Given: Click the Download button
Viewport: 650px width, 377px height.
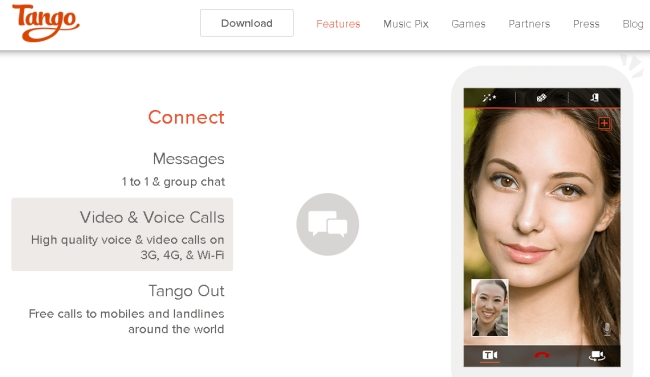Looking at the screenshot, I should click(x=247, y=23).
